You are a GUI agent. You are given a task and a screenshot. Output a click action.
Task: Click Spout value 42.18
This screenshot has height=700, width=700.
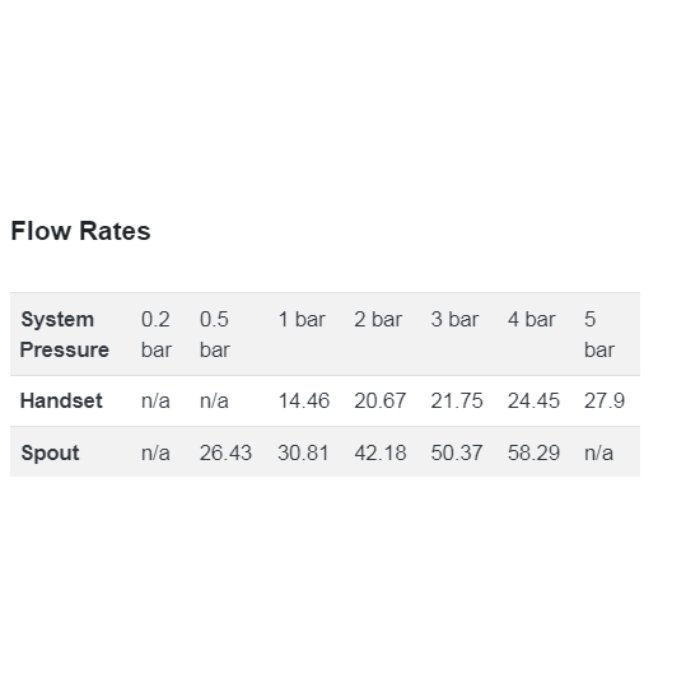tap(380, 453)
